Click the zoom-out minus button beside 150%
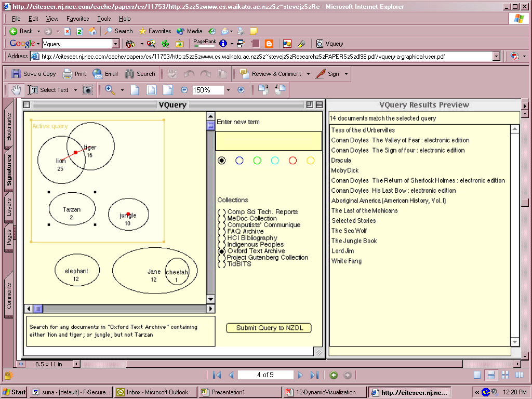 [x=184, y=90]
